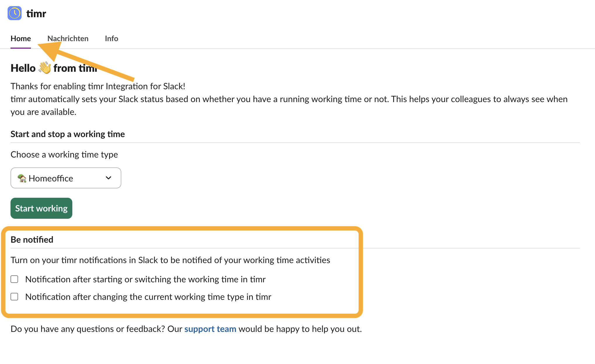This screenshot has width=595, height=364.
Task: Open the working time type dropdown
Action: [x=66, y=178]
